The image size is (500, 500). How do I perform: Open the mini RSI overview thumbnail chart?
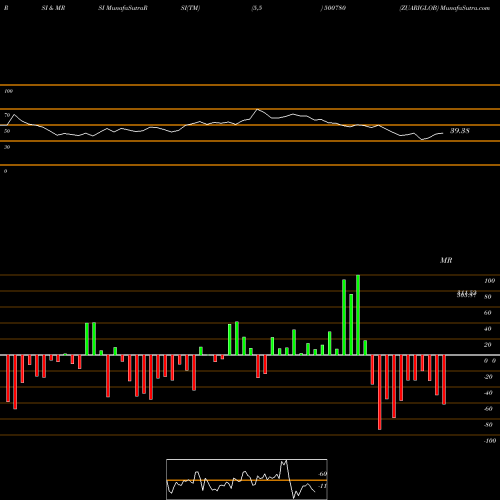pos(247,479)
